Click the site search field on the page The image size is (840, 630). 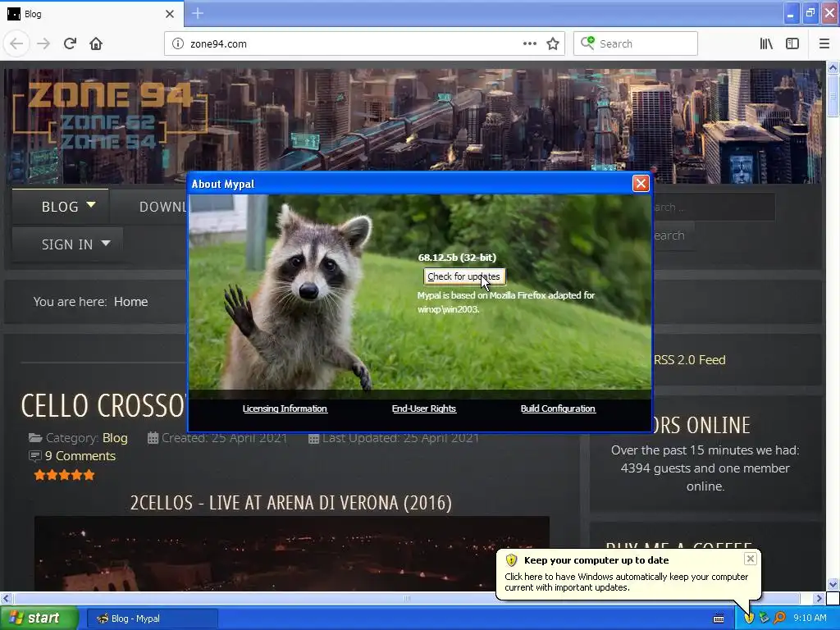[714, 208]
